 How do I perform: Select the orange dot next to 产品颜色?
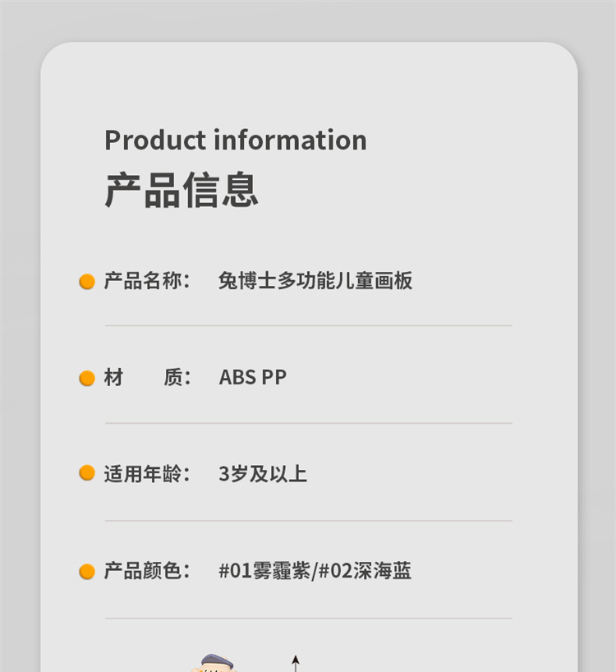pyautogui.click(x=87, y=571)
